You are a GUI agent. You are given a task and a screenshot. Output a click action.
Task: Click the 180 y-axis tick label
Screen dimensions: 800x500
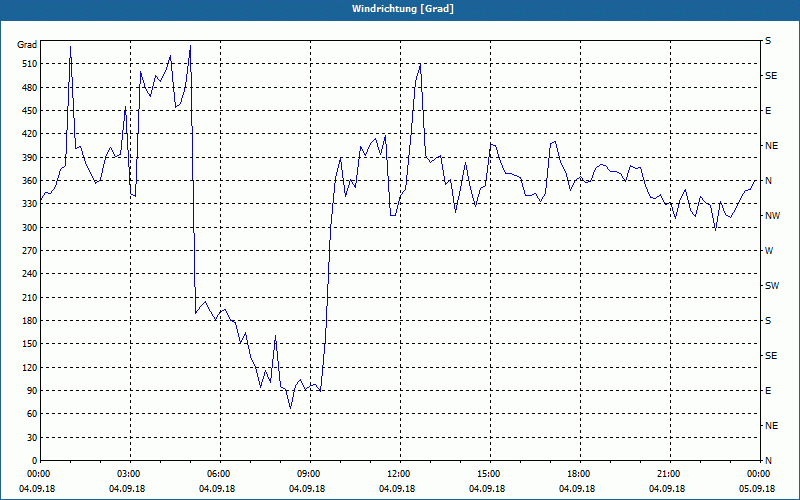click(x=30, y=321)
